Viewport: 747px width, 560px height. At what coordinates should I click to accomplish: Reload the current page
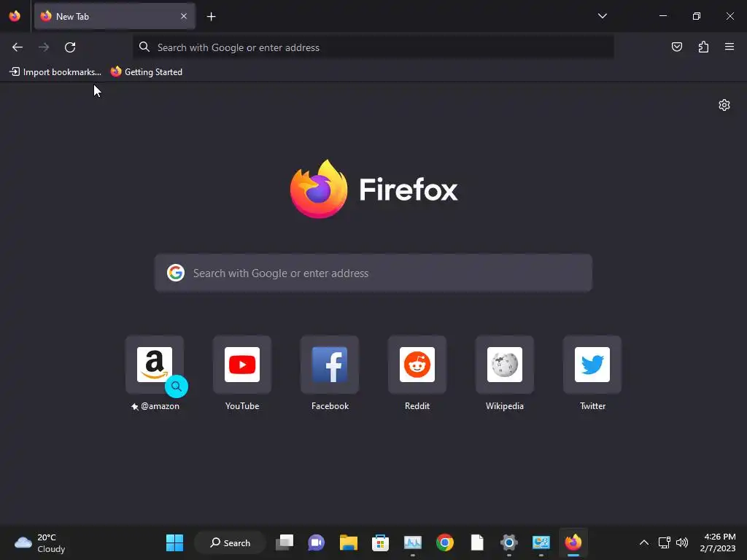click(x=70, y=47)
